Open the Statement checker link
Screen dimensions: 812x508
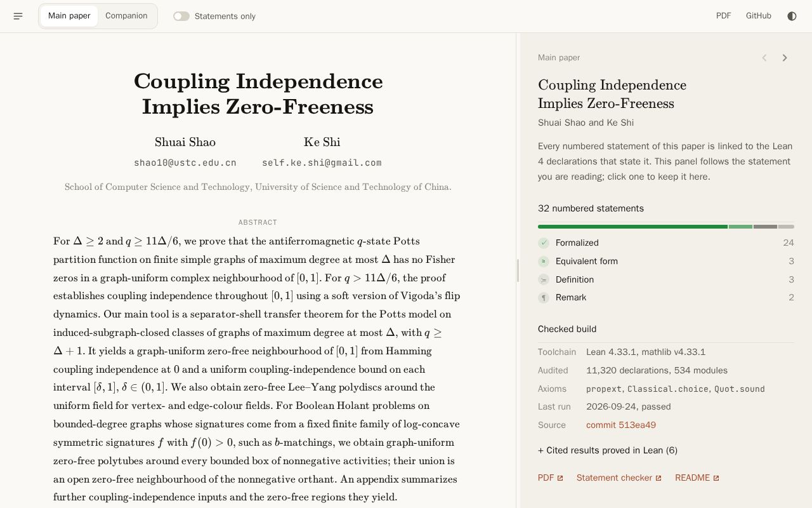[619, 478]
